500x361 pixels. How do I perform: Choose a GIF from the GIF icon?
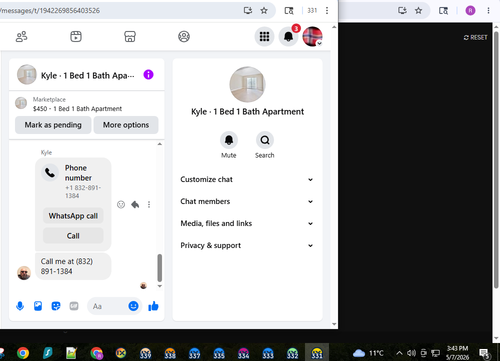tap(74, 306)
